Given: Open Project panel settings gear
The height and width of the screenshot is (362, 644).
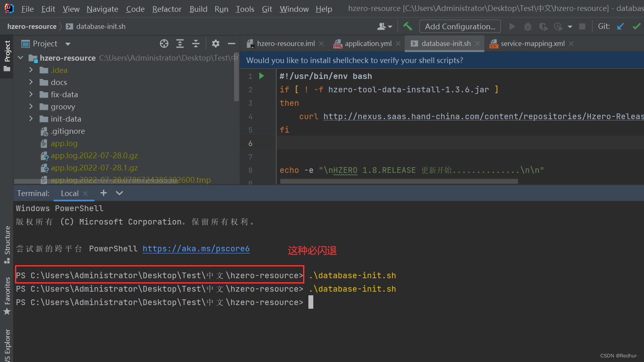Looking at the screenshot, I should pos(216,44).
